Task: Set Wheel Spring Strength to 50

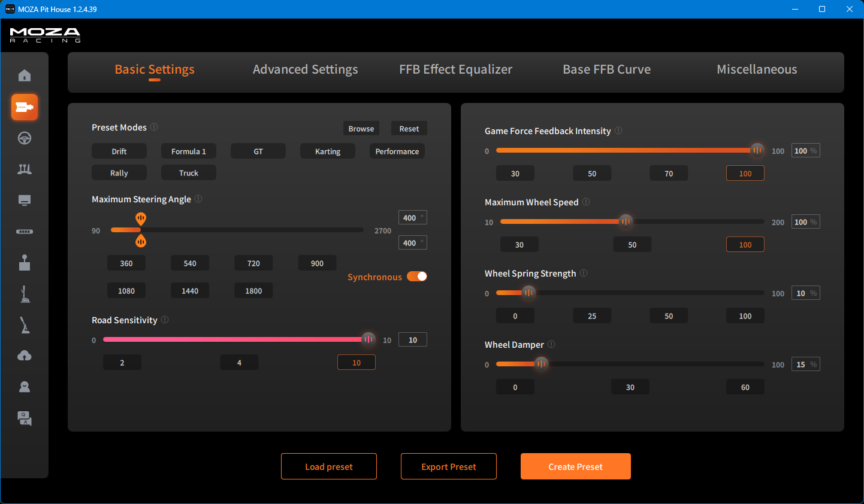Action: pos(669,316)
